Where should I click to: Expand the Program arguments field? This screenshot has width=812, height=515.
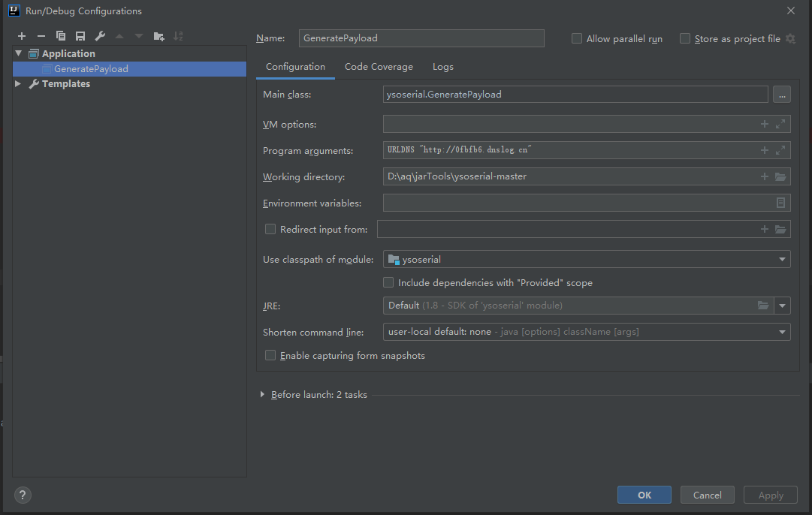[780, 150]
